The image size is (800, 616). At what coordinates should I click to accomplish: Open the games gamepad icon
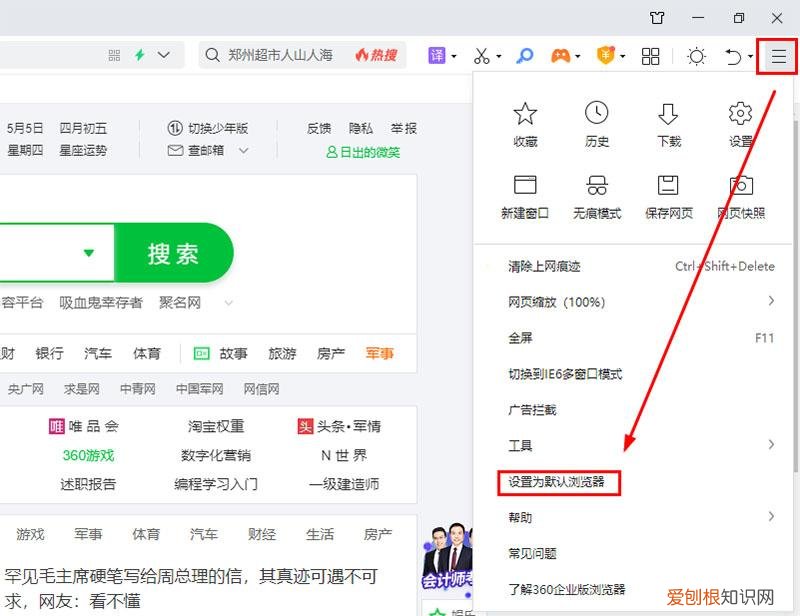pos(562,56)
